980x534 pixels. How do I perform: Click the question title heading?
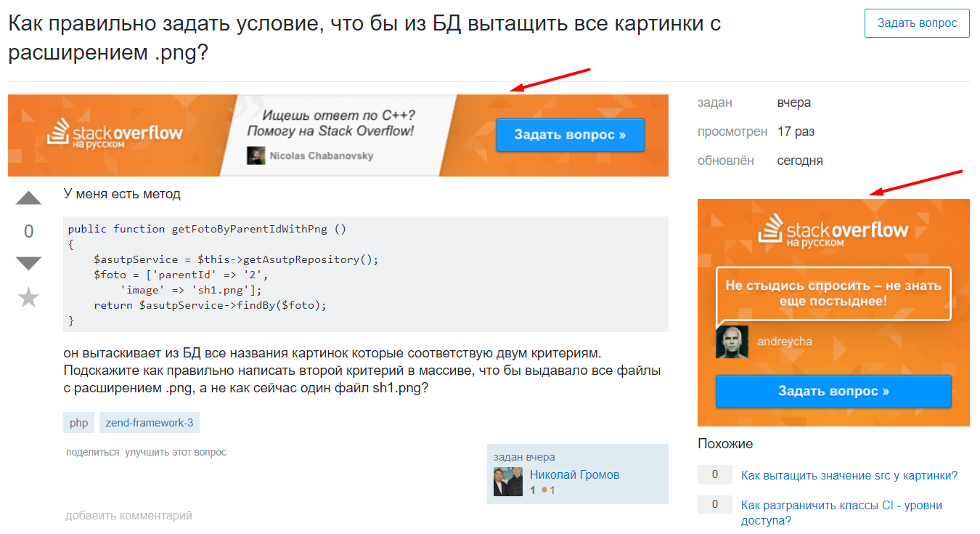(x=364, y=39)
